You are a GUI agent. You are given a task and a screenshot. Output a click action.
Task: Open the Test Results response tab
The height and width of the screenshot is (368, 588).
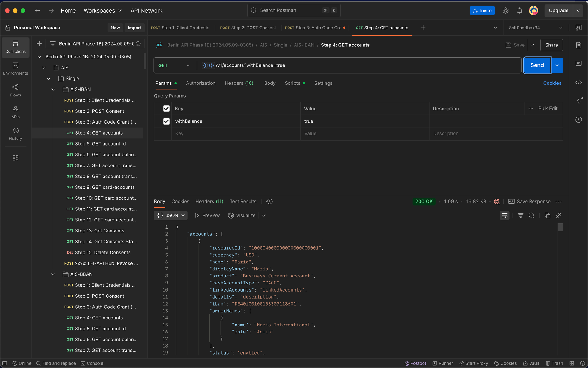[x=243, y=201]
